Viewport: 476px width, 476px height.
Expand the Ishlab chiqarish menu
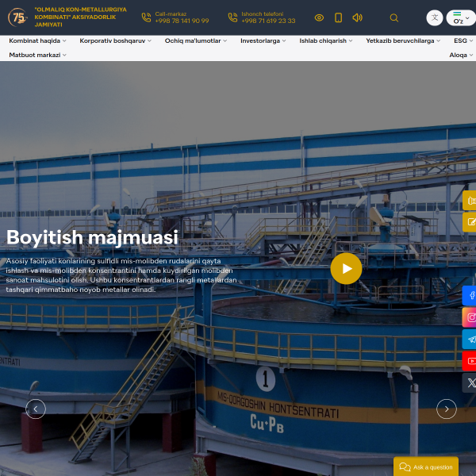326,40
